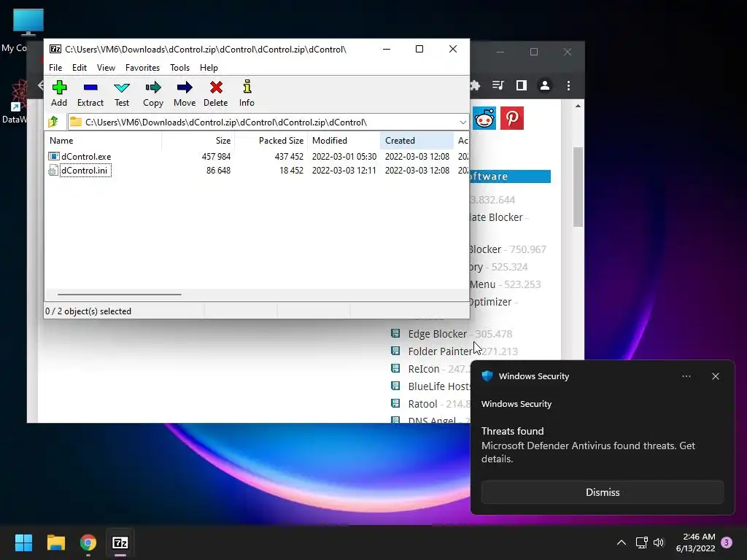
Task: Click browser scroll up arrow
Action: coord(578,106)
